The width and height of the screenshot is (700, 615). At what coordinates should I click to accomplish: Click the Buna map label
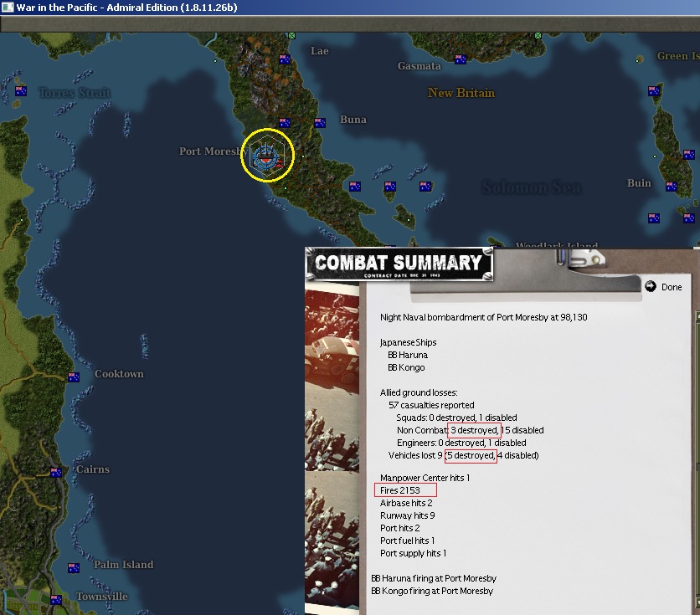tap(353, 120)
